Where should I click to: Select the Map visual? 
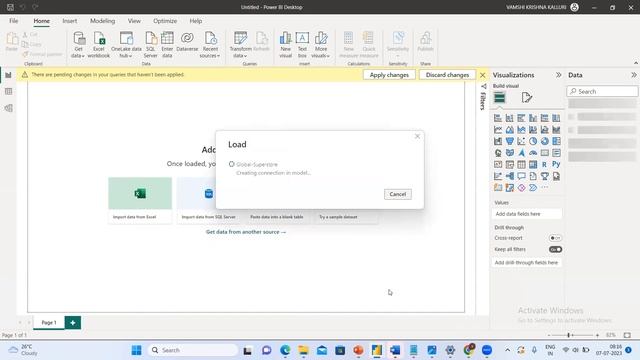498,153
